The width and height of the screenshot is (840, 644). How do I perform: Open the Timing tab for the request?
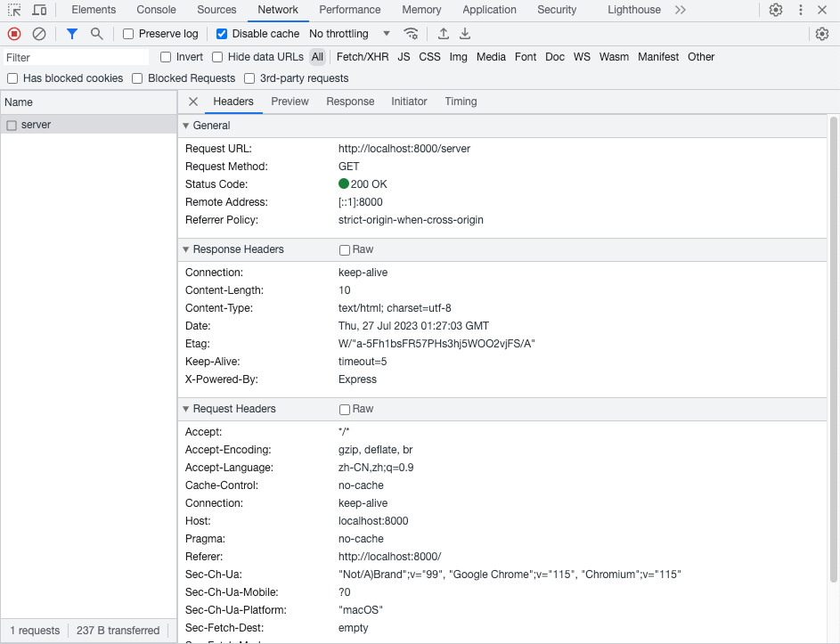(461, 102)
